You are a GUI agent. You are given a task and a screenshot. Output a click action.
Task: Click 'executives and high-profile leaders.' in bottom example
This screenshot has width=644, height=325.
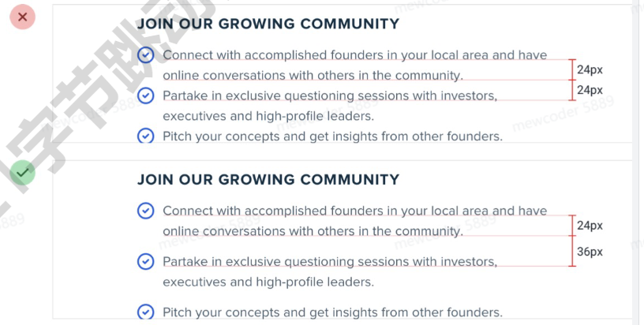(268, 282)
